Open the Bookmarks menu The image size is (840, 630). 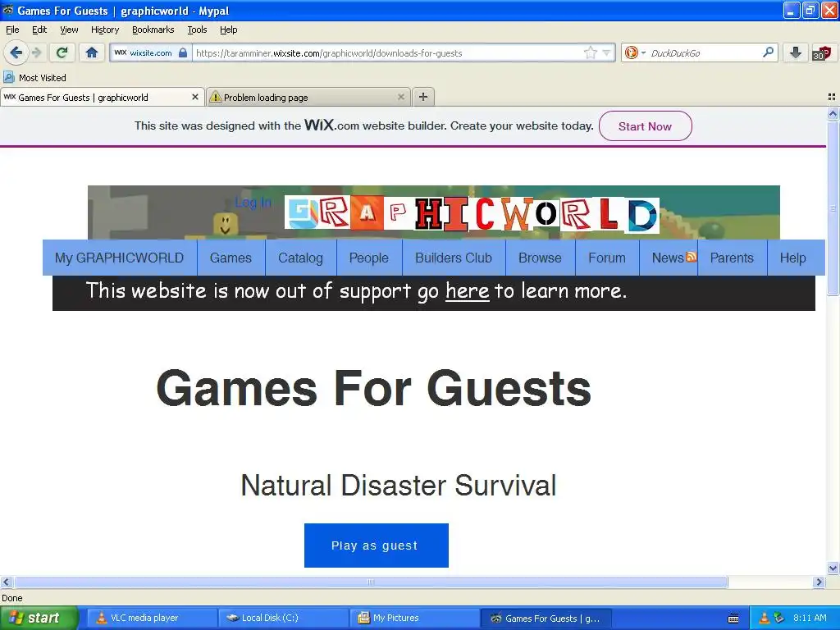point(153,30)
